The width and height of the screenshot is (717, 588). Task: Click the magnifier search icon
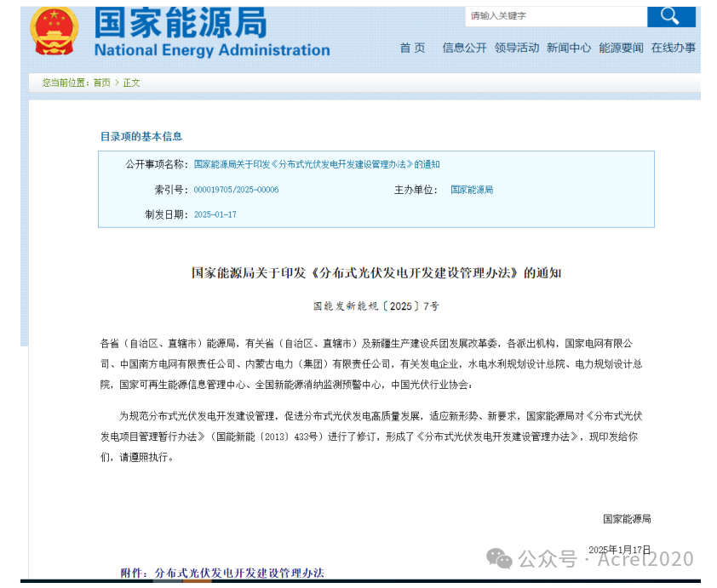tap(672, 15)
